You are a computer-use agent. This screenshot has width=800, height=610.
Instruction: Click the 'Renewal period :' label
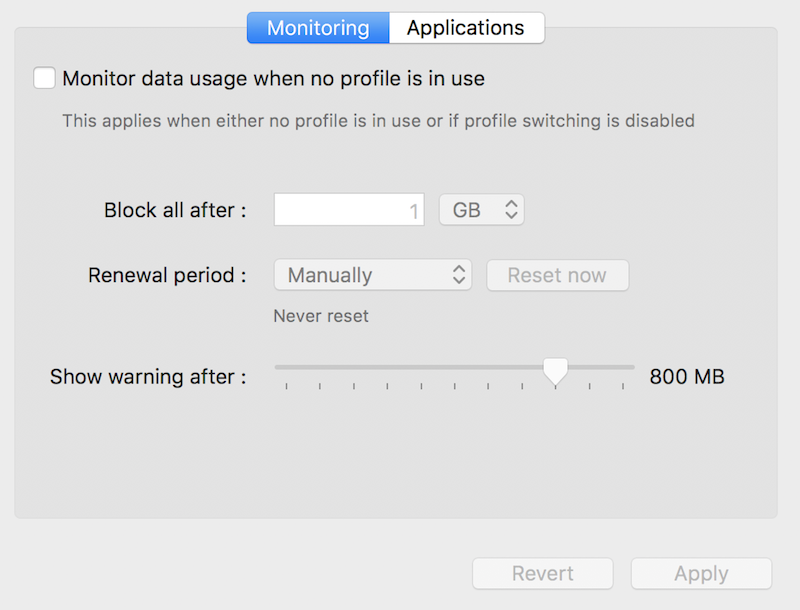click(167, 275)
